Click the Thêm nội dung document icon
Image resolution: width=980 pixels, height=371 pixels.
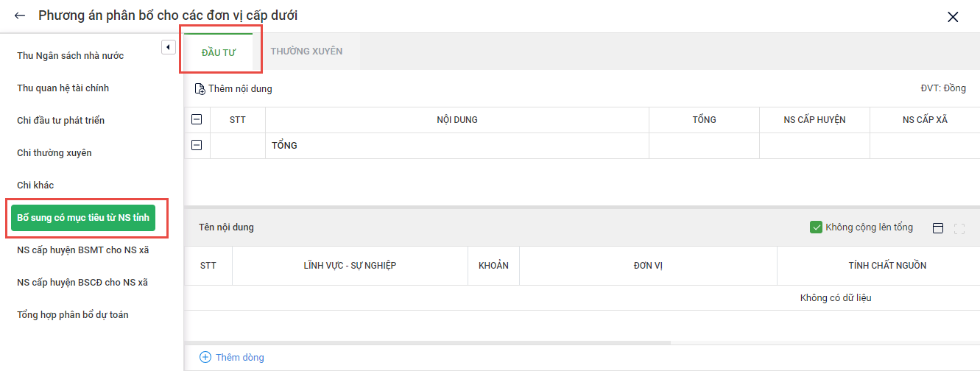point(200,89)
